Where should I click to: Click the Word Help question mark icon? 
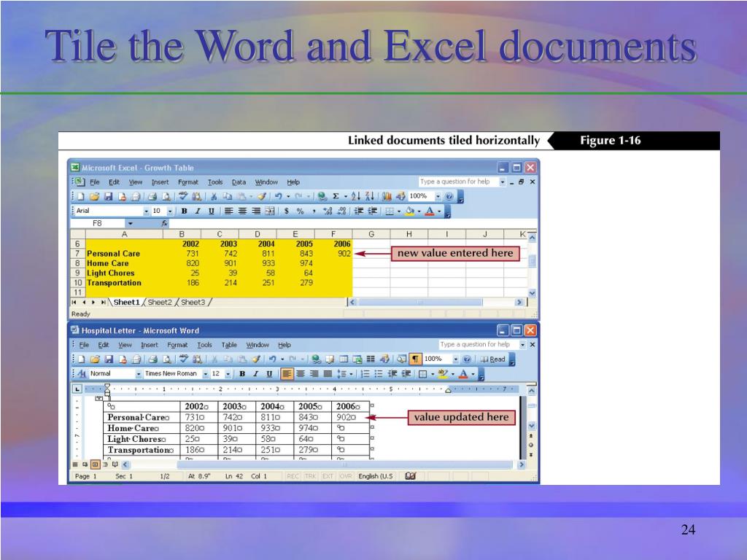(x=468, y=359)
